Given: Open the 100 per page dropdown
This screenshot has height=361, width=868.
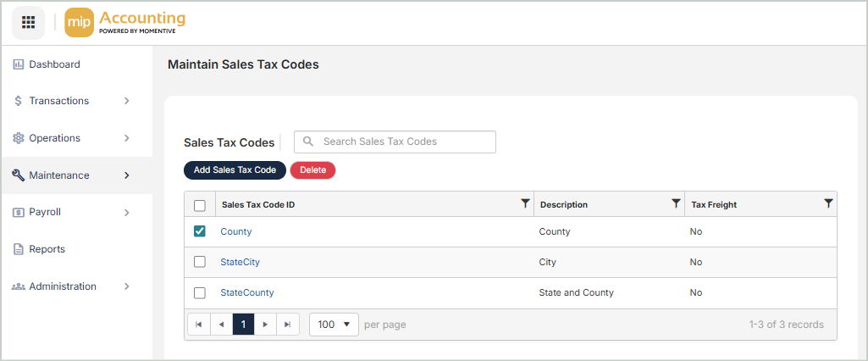Looking at the screenshot, I should click(334, 325).
